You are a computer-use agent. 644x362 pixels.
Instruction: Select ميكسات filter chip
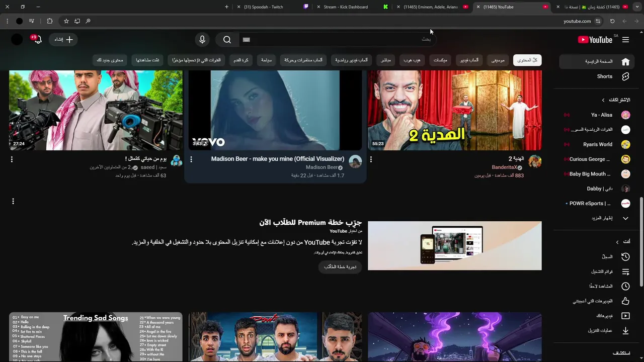coord(440,60)
